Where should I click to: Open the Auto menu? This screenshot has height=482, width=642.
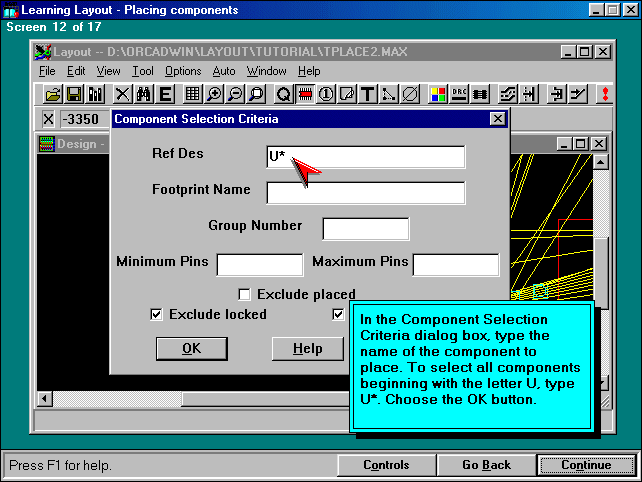click(224, 71)
